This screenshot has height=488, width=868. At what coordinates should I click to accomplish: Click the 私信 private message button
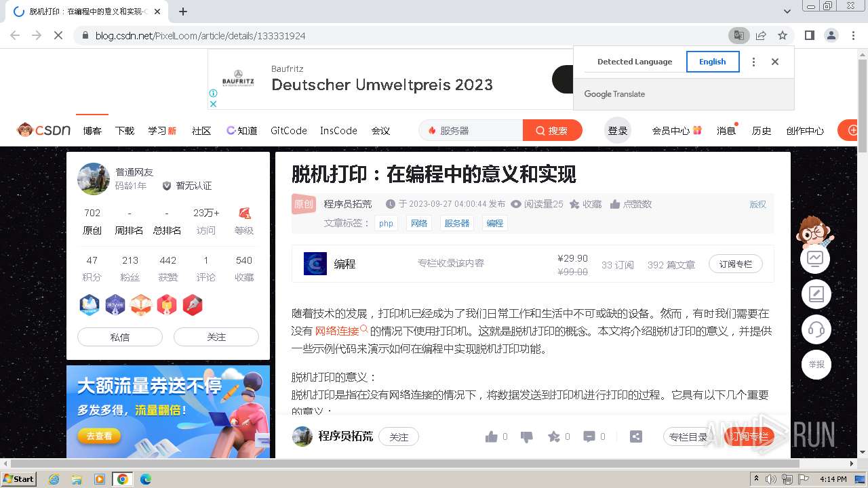point(120,337)
